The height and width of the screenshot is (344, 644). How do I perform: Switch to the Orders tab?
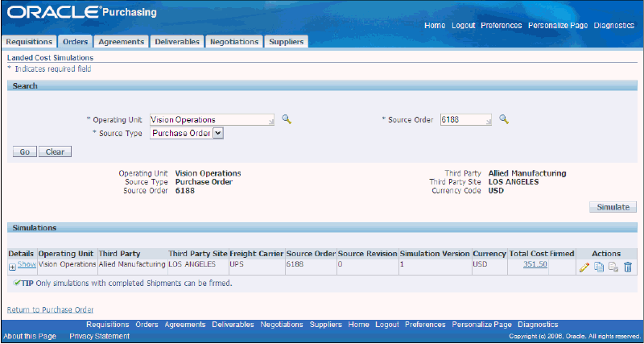[x=75, y=42]
